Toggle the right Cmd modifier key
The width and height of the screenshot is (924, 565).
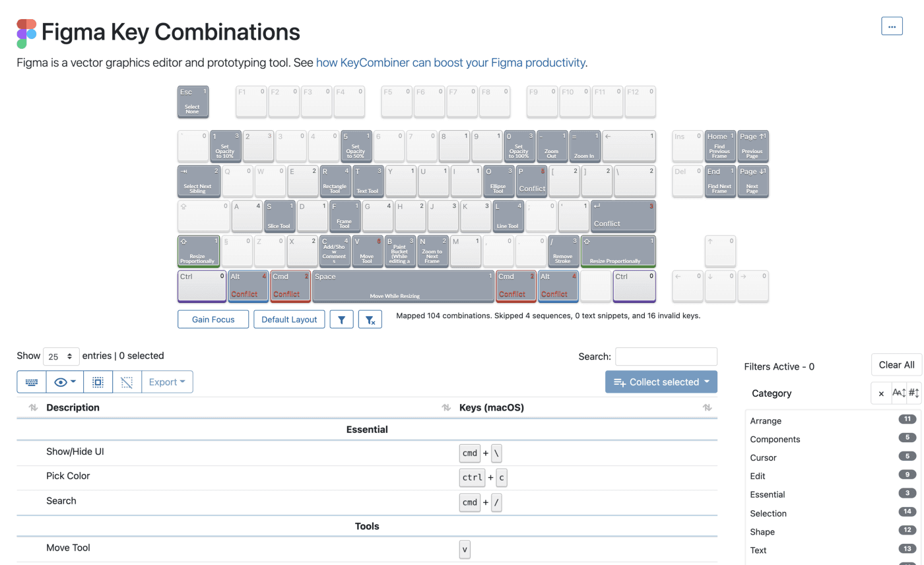[516, 286]
